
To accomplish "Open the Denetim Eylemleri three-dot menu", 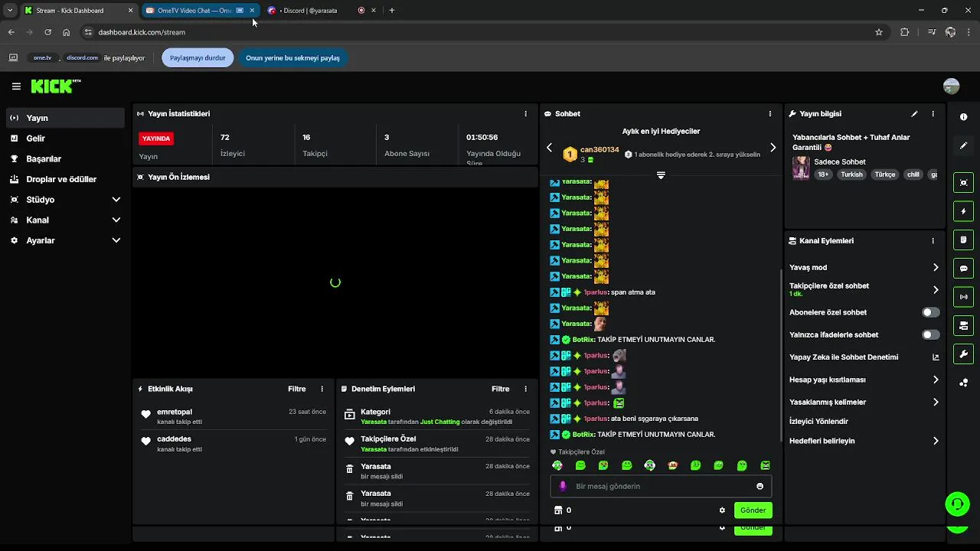I will click(x=525, y=389).
